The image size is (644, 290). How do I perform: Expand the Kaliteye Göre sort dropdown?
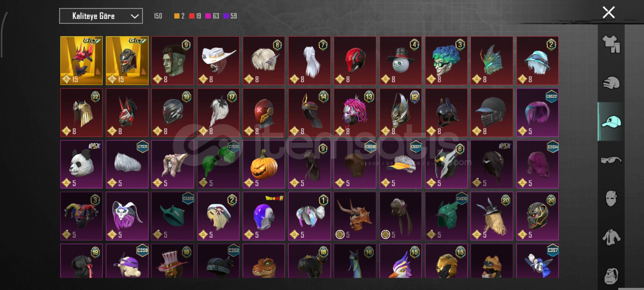101,16
